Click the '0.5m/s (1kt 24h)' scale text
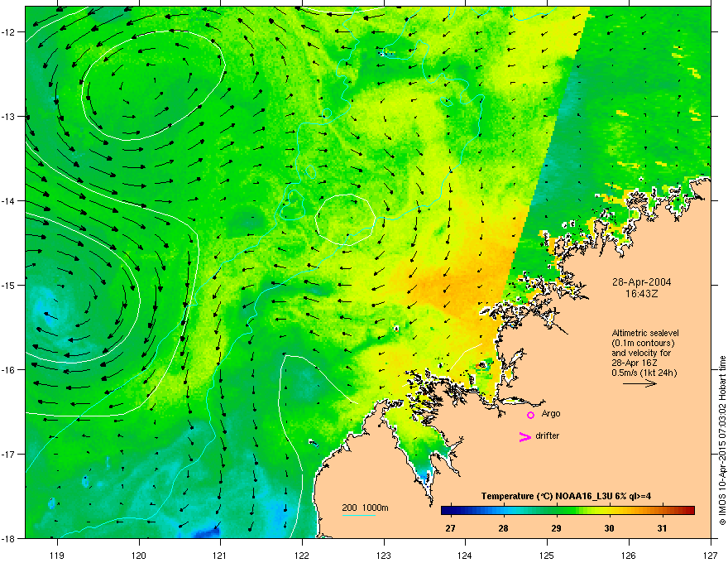Screen dimensions: 728x563 click(644, 373)
